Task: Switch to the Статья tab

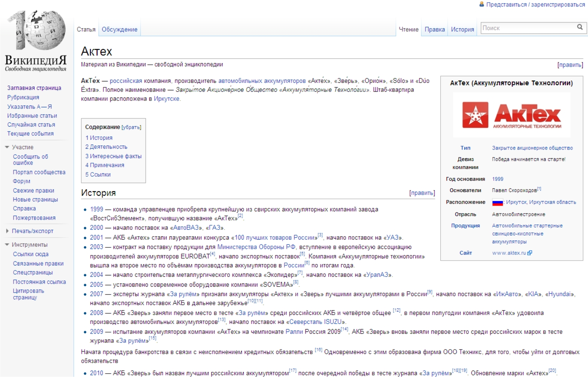Action: (86, 29)
